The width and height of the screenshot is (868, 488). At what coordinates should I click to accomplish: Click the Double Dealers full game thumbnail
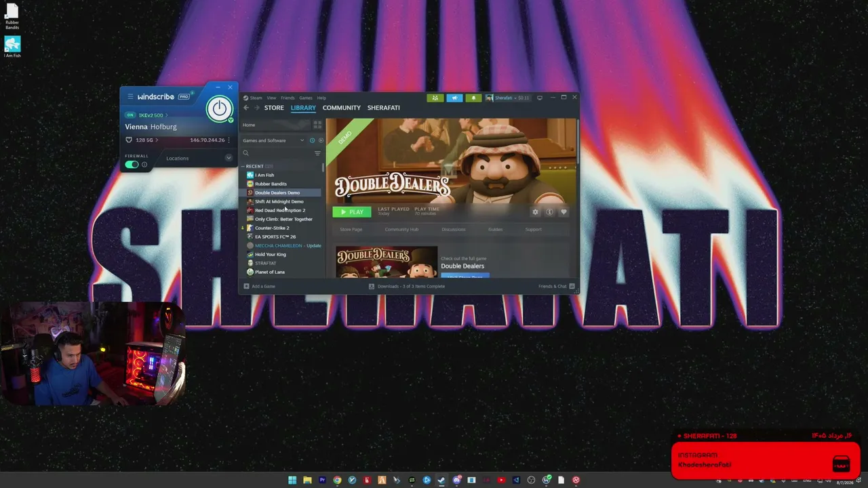point(387,262)
